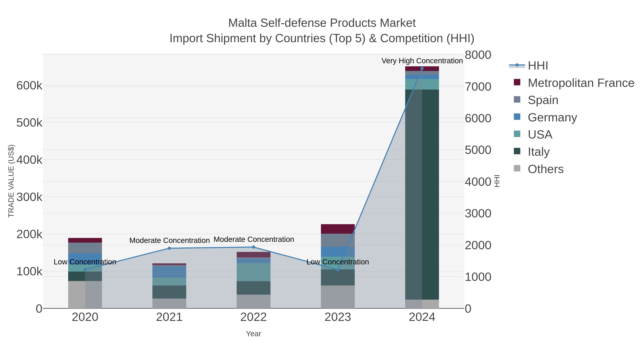Toggle Germany legend entry

[545, 117]
